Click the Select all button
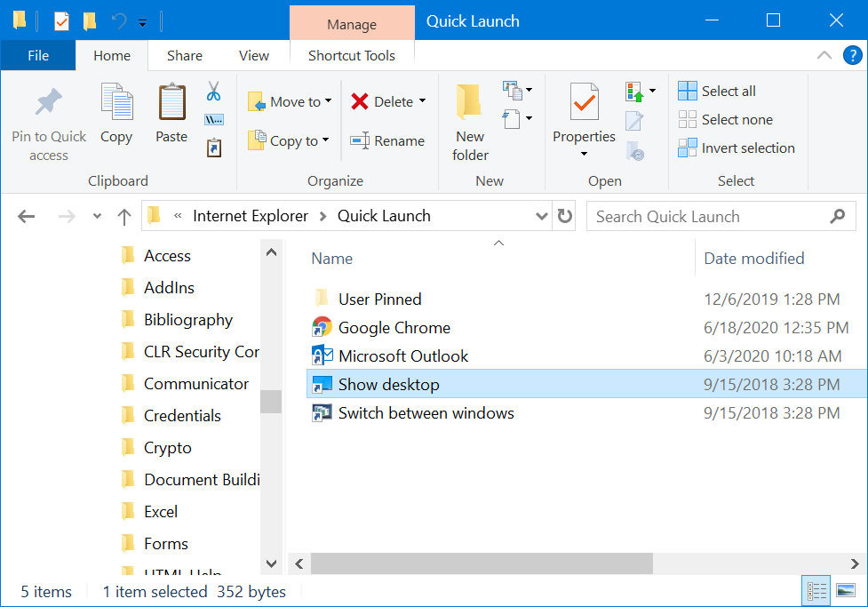The image size is (868, 607). pos(717,92)
